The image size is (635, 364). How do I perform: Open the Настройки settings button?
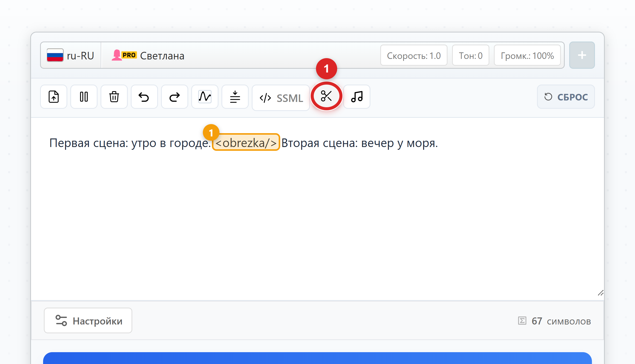[x=88, y=321]
